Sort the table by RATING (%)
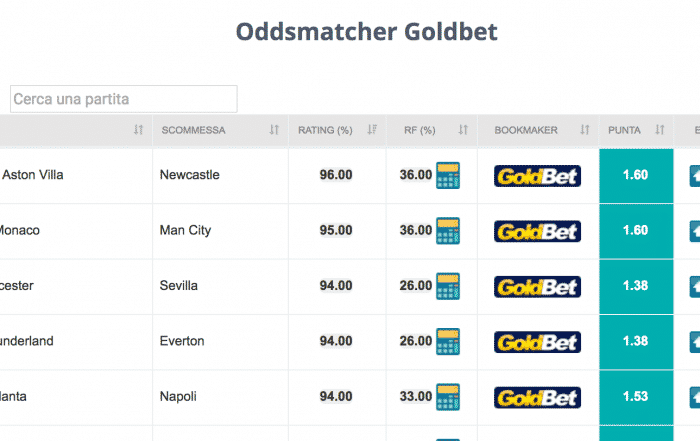Image resolution: width=700 pixels, height=441 pixels. pos(372,130)
